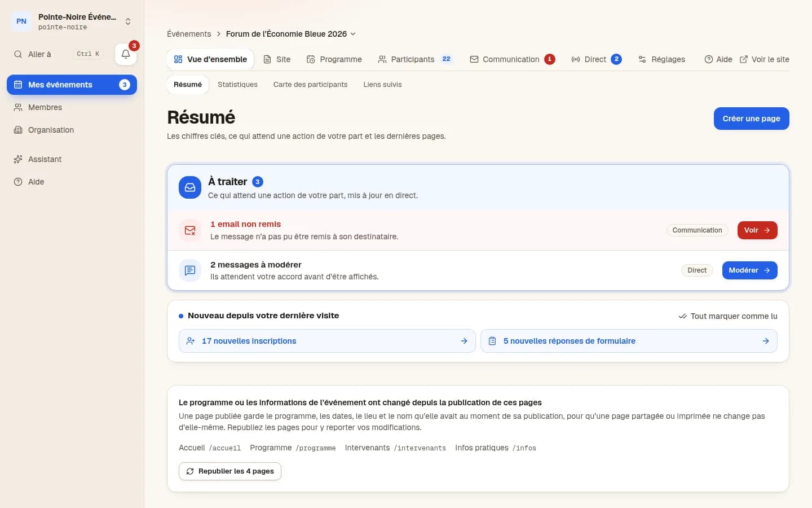
Task: Click the PN organisation avatar
Action: pos(21,21)
